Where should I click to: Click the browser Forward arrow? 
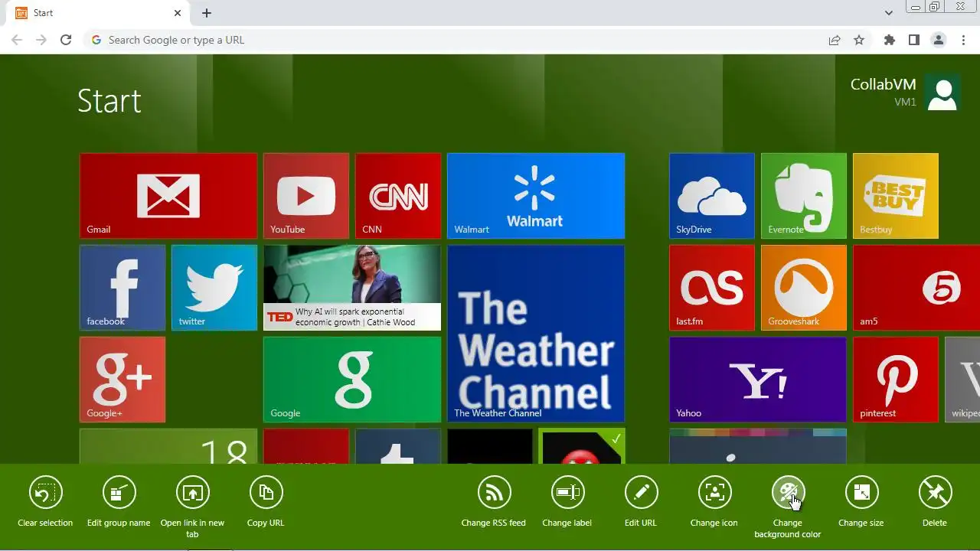pos(41,40)
